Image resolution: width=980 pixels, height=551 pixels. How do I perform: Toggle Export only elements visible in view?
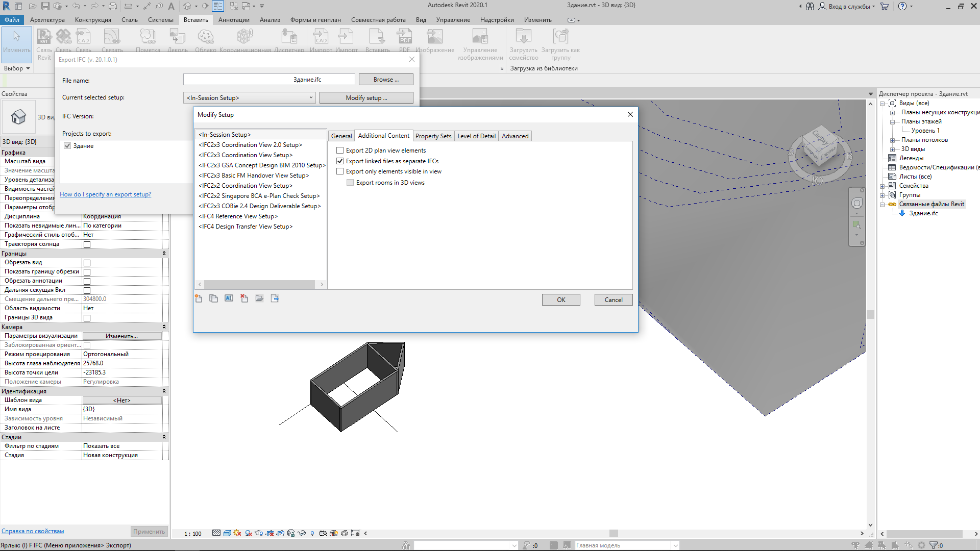click(339, 171)
